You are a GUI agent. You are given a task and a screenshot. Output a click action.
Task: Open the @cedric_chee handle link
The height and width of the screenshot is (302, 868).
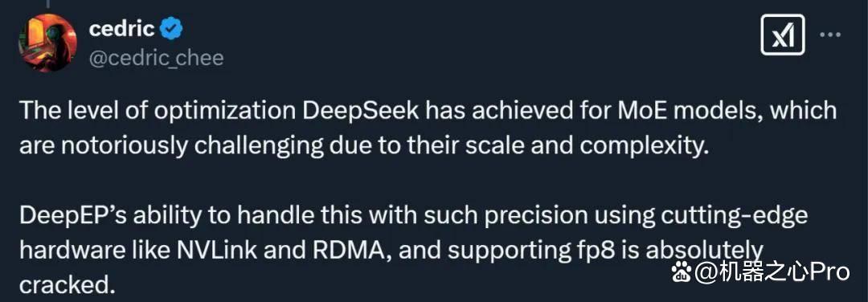[157, 58]
